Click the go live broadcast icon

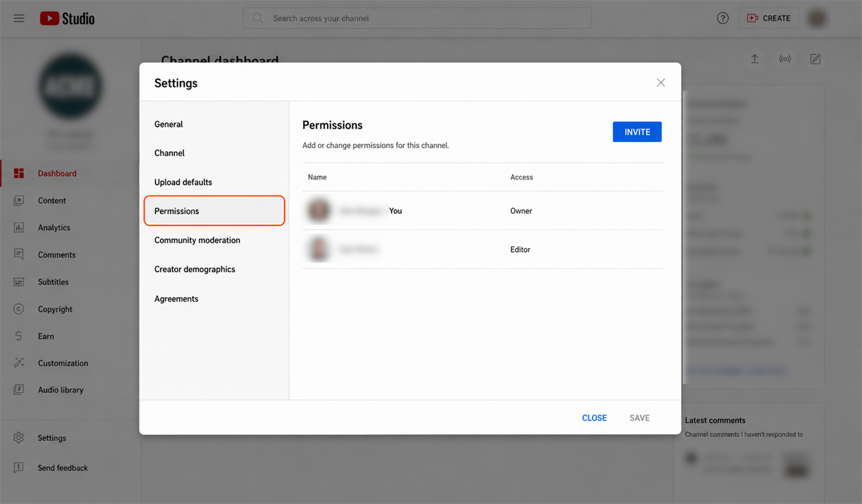(785, 59)
